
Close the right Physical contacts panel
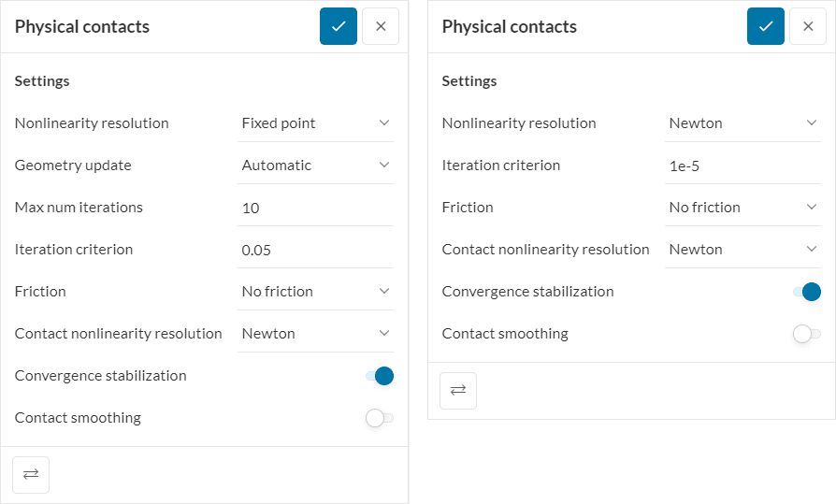click(808, 26)
